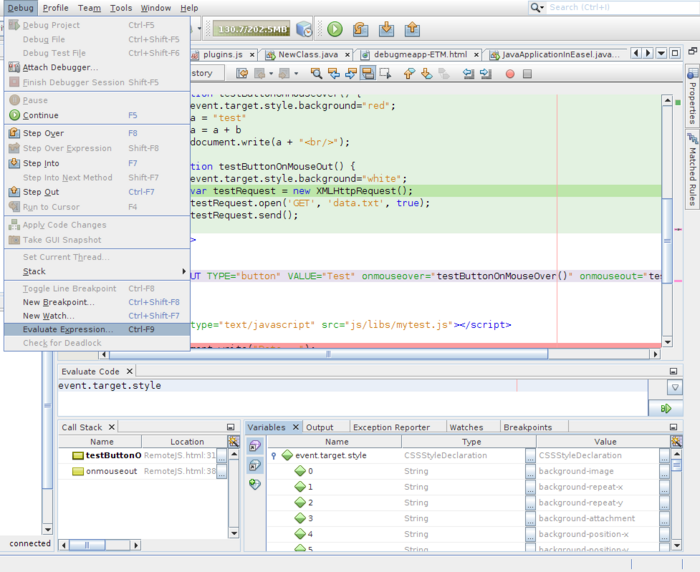The height and width of the screenshot is (572, 700).
Task: Run the Evaluate code fragment button
Action: point(666,409)
